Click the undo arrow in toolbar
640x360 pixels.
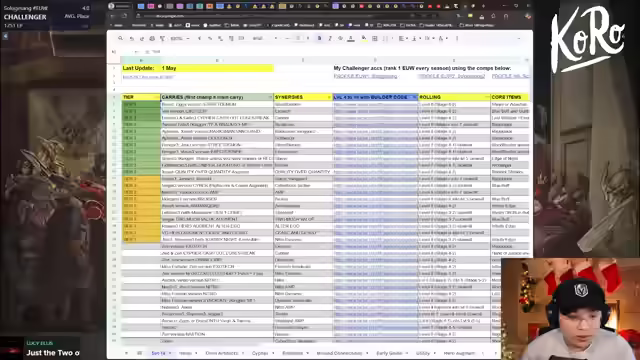131,38
